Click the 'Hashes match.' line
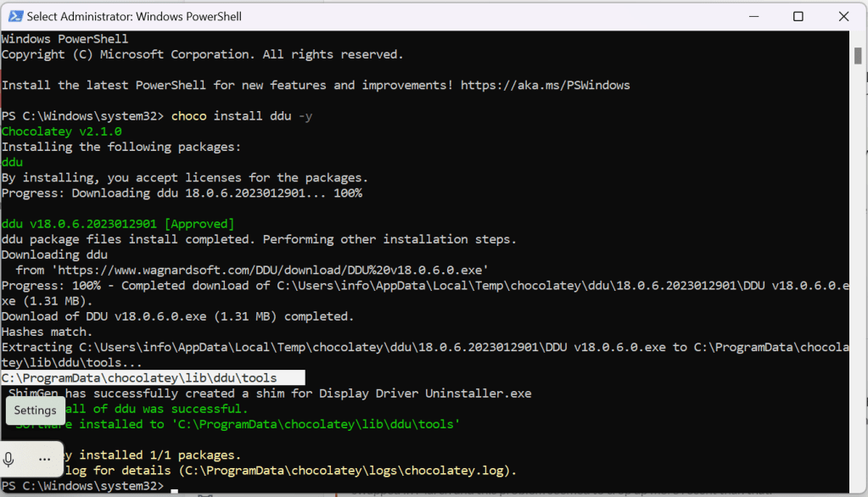Viewport: 868px width, 497px height. 47,332
